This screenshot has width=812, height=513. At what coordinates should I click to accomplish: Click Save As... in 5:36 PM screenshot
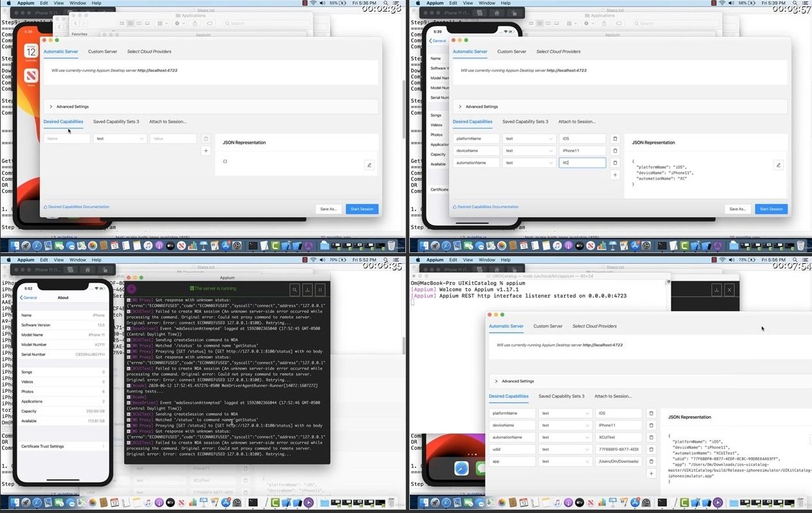click(328, 209)
